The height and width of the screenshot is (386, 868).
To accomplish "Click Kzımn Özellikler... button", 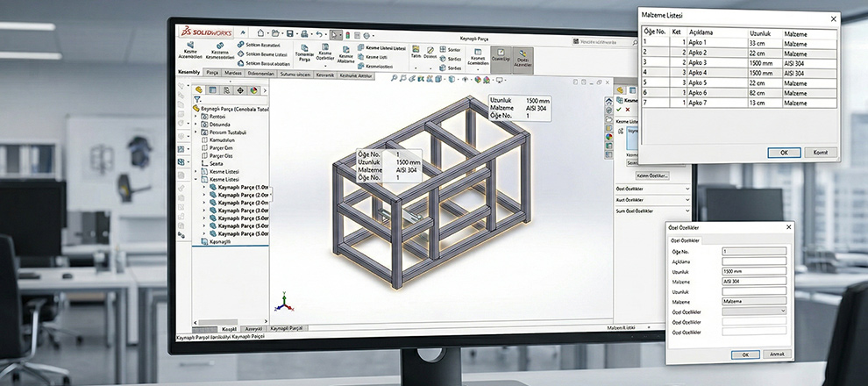I will 652,175.
